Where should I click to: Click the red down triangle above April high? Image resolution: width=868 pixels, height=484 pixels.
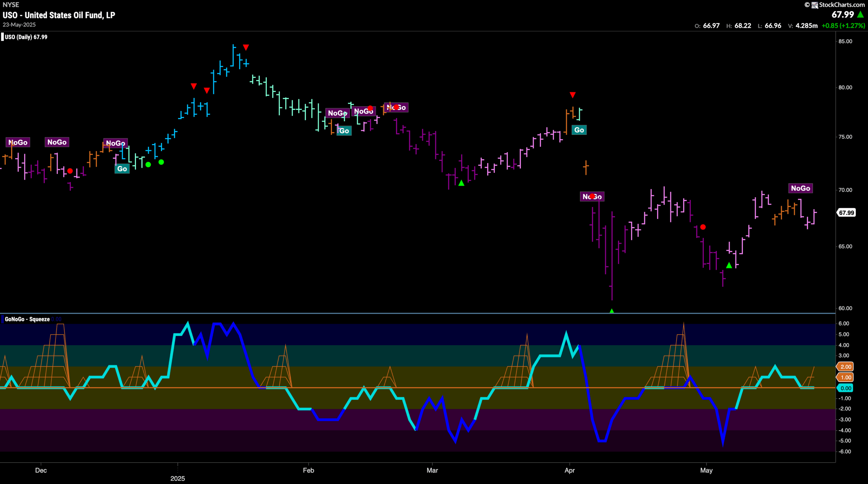click(573, 95)
